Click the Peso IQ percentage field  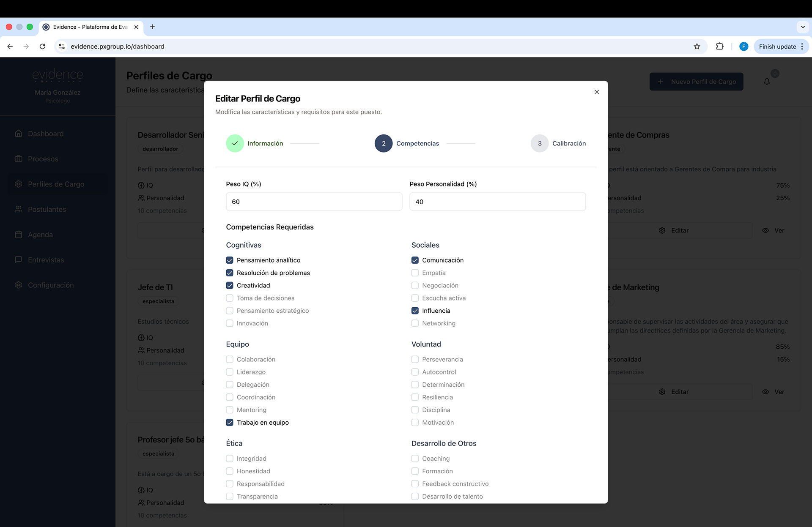click(314, 202)
